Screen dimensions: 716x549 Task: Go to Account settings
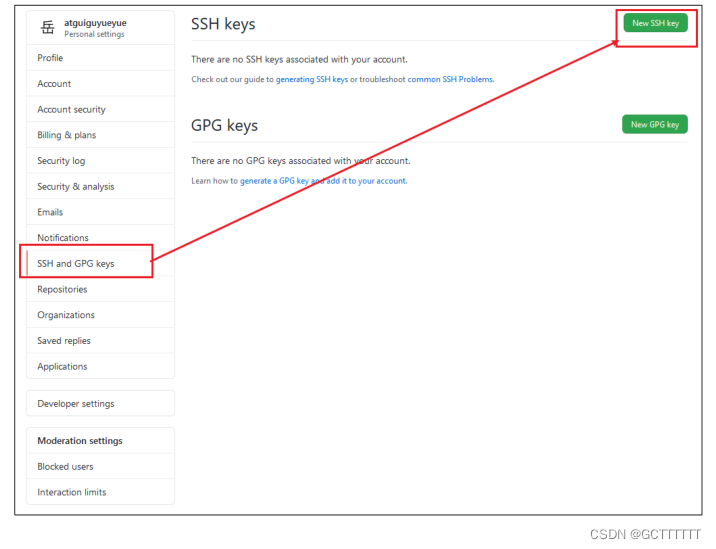pos(100,84)
